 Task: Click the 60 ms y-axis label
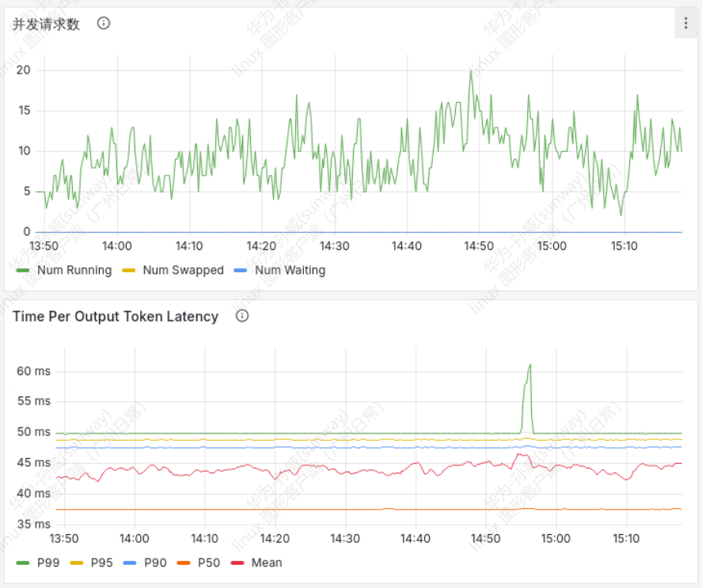coord(33,371)
